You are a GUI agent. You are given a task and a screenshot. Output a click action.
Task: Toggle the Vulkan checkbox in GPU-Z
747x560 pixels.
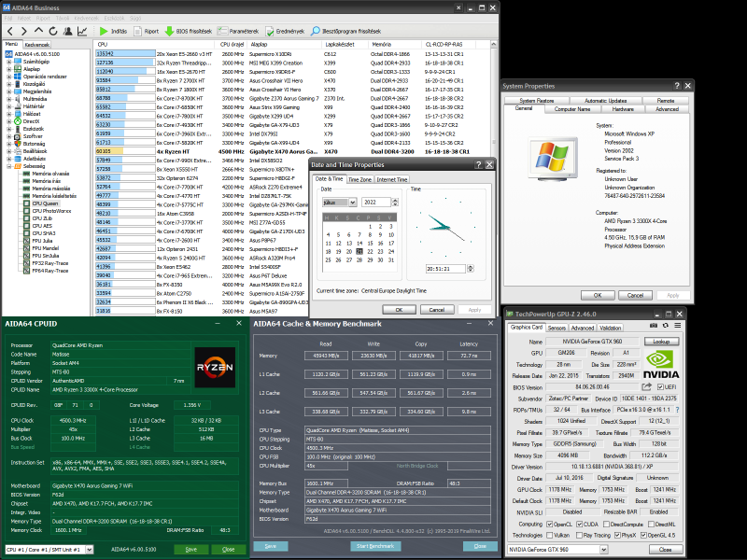click(549, 535)
